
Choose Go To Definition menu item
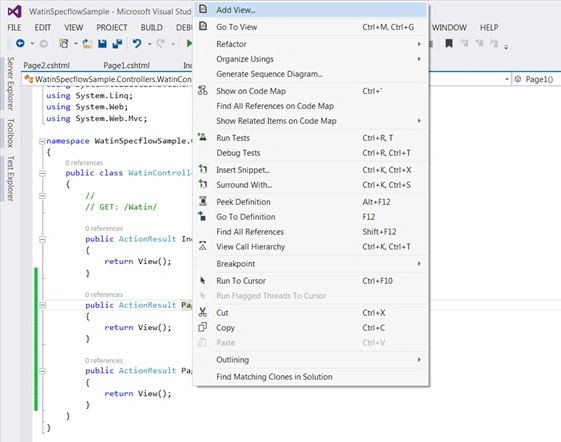(x=311, y=217)
